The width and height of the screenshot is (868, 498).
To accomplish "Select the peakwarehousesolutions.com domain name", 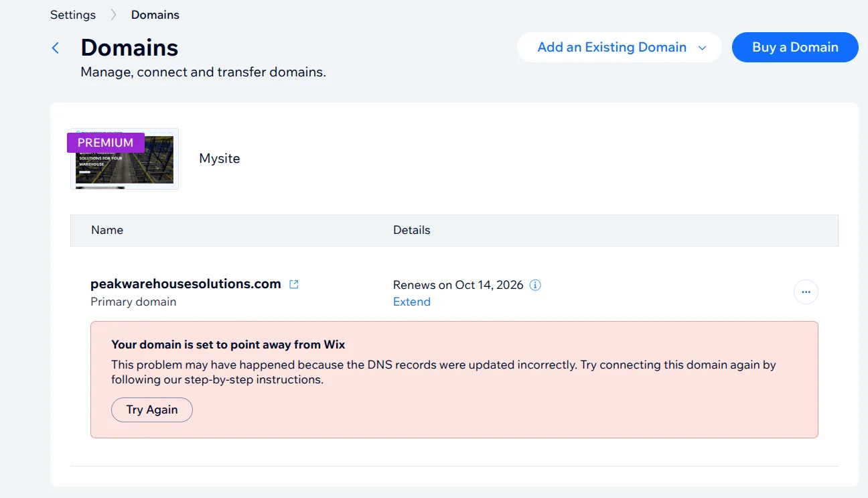I will pos(185,284).
